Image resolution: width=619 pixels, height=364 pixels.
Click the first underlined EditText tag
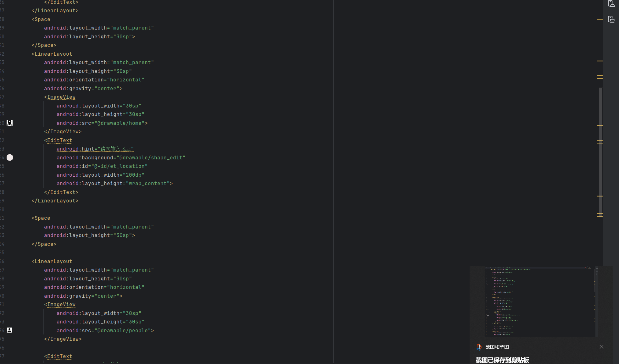coord(60,141)
